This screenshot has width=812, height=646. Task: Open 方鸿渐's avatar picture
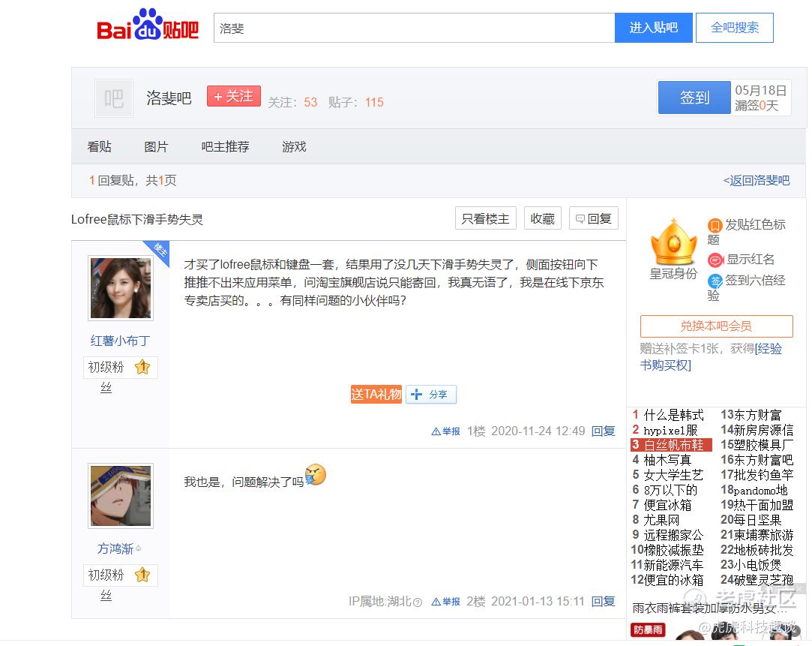(x=121, y=496)
